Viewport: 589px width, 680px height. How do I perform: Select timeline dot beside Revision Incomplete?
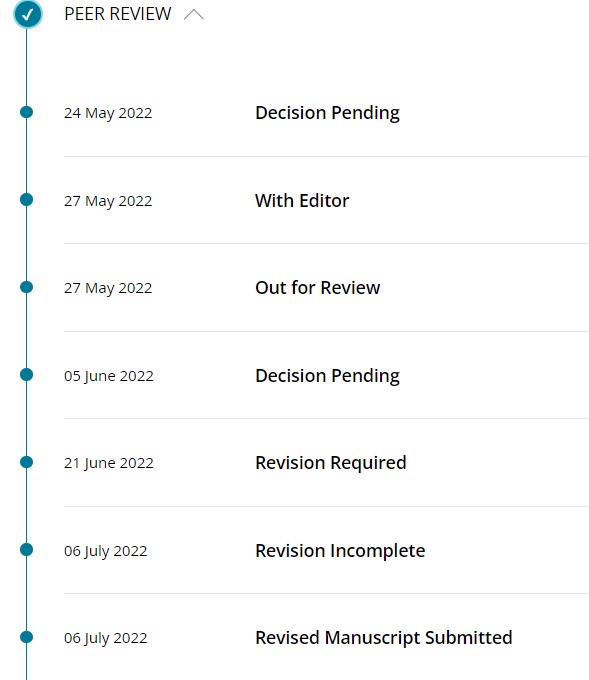pyautogui.click(x=26, y=549)
